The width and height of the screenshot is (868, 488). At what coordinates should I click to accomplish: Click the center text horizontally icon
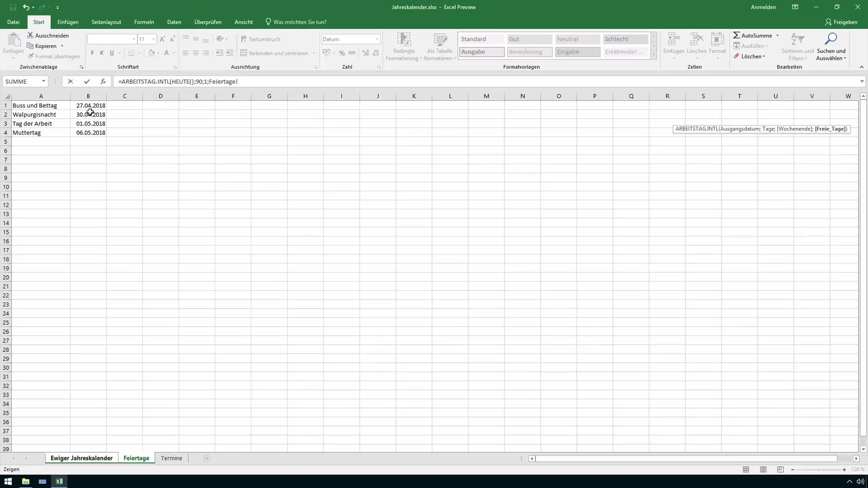pos(195,53)
